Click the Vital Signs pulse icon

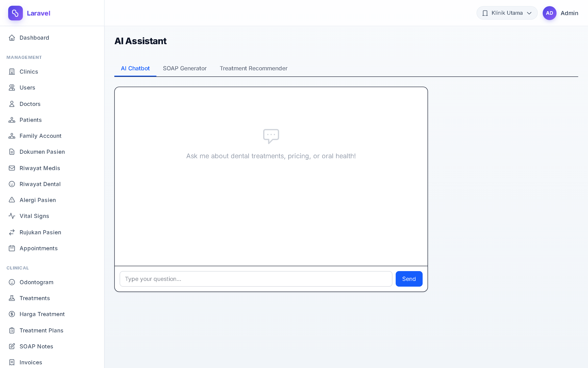12,216
